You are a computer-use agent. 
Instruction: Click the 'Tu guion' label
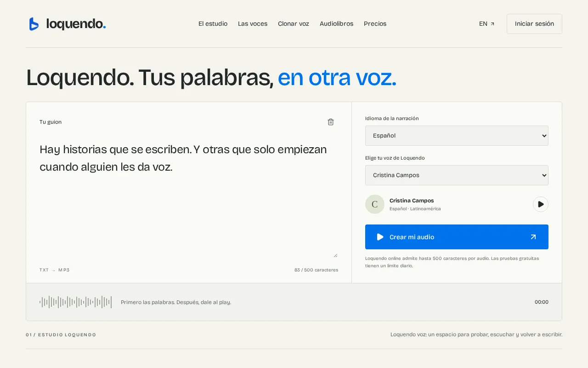[51, 122]
